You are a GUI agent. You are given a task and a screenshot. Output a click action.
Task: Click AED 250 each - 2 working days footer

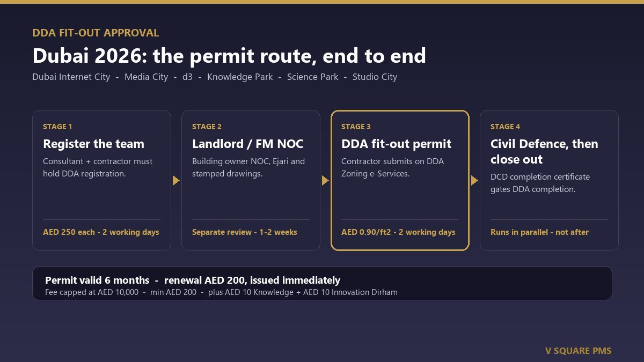(x=101, y=232)
